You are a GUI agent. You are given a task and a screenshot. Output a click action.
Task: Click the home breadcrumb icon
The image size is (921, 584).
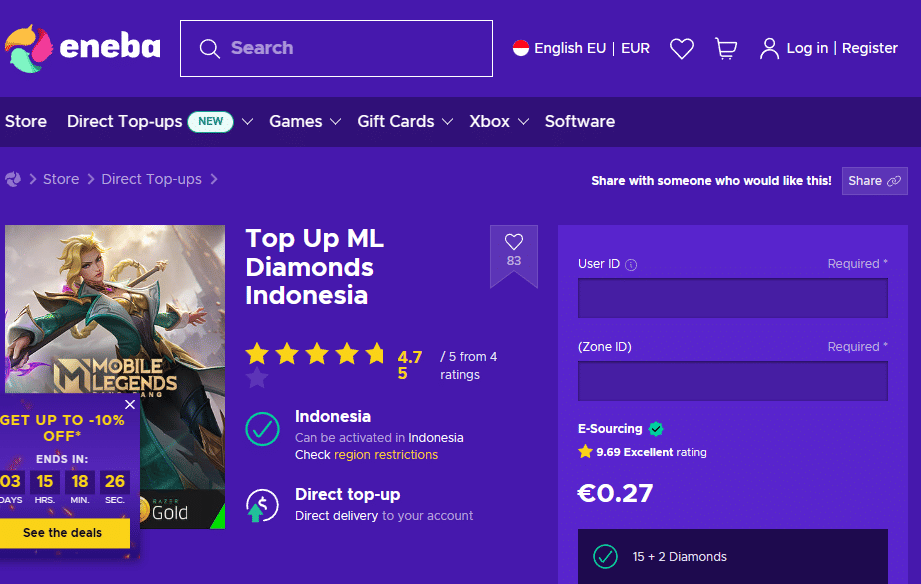(13, 179)
